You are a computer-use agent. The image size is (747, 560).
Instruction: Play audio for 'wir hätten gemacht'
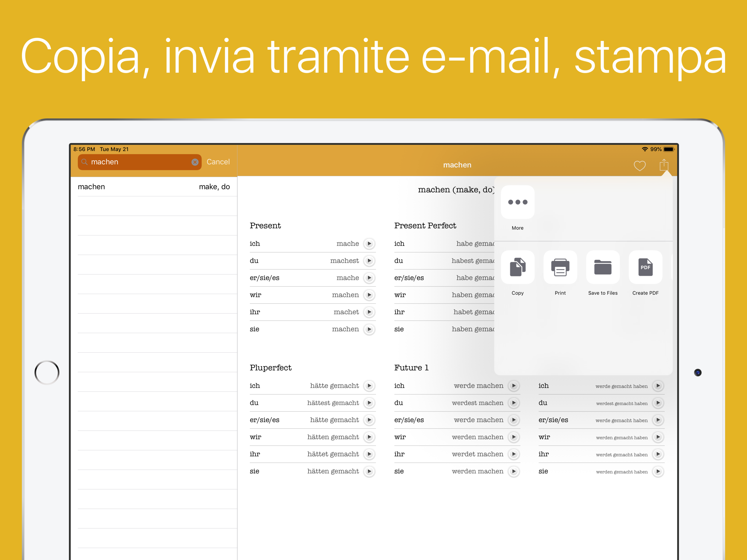(x=369, y=437)
